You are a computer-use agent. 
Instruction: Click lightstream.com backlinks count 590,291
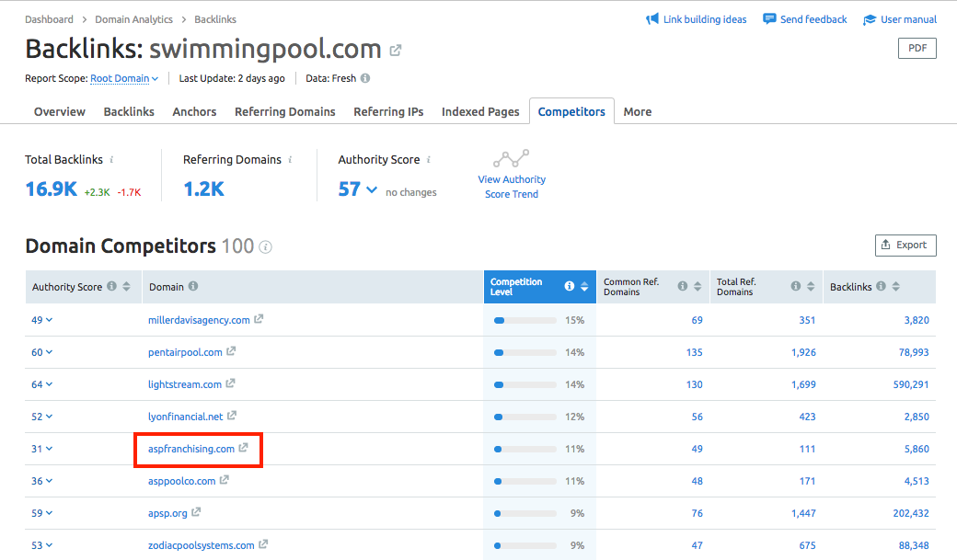tap(911, 384)
